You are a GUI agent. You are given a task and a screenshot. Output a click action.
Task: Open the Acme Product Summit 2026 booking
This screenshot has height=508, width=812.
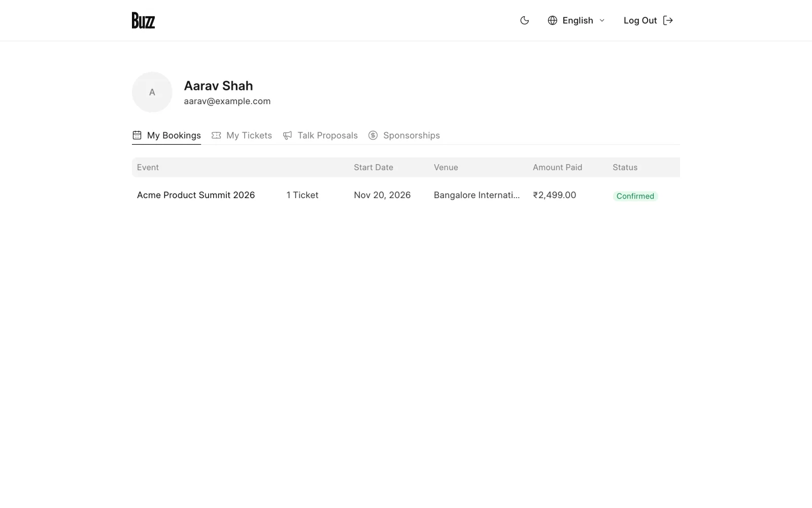click(x=196, y=195)
